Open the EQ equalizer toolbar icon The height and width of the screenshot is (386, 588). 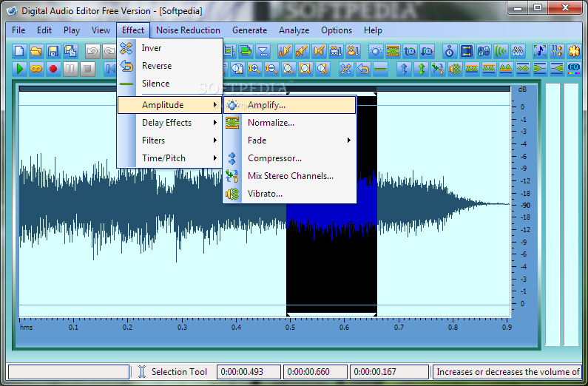tap(574, 69)
